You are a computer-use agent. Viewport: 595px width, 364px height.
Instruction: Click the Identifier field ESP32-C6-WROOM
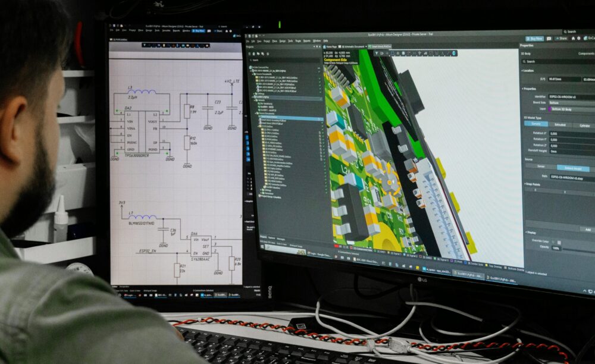572,97
